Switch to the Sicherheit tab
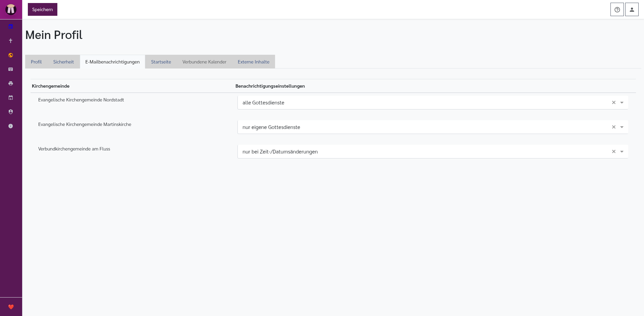644x316 pixels. click(63, 62)
